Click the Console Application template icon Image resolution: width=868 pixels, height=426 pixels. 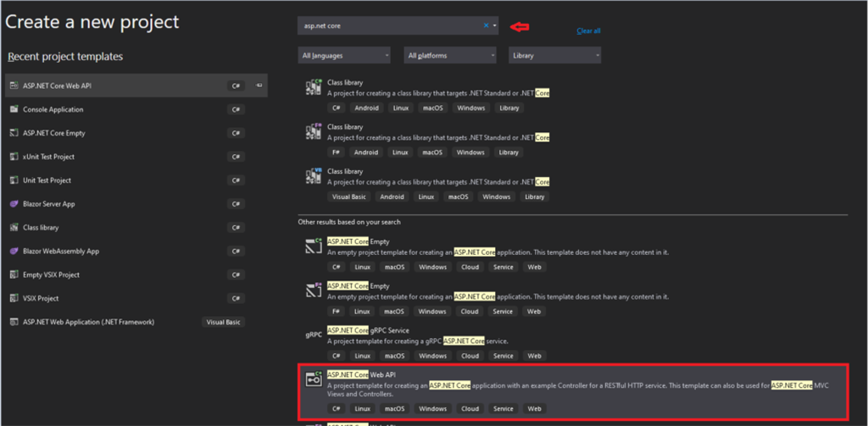[x=14, y=109]
